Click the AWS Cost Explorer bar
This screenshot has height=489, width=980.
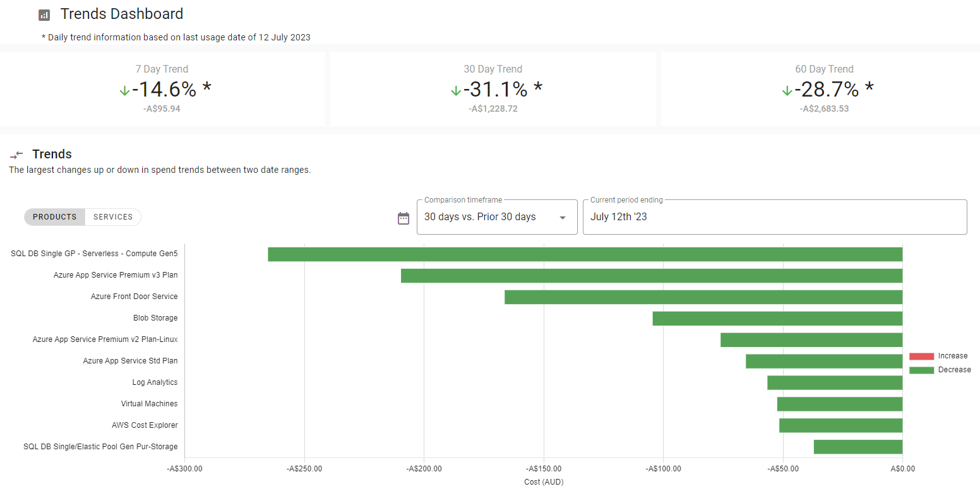click(840, 426)
